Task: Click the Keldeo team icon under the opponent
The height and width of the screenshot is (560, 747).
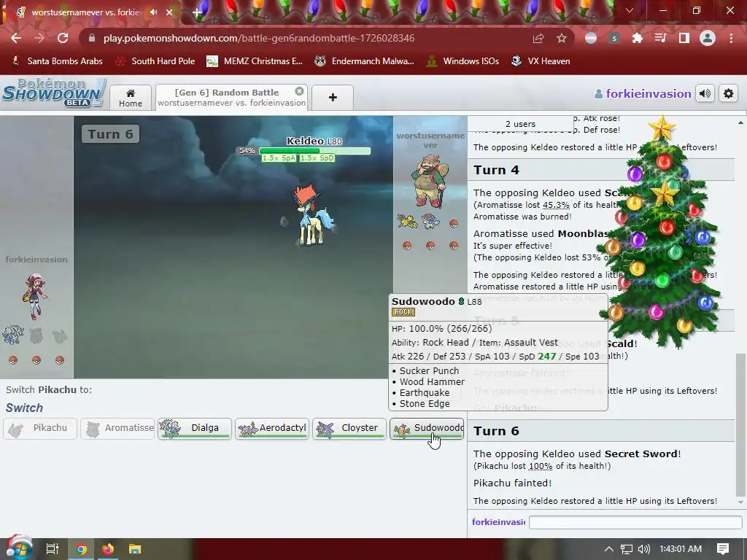Action: (430, 222)
